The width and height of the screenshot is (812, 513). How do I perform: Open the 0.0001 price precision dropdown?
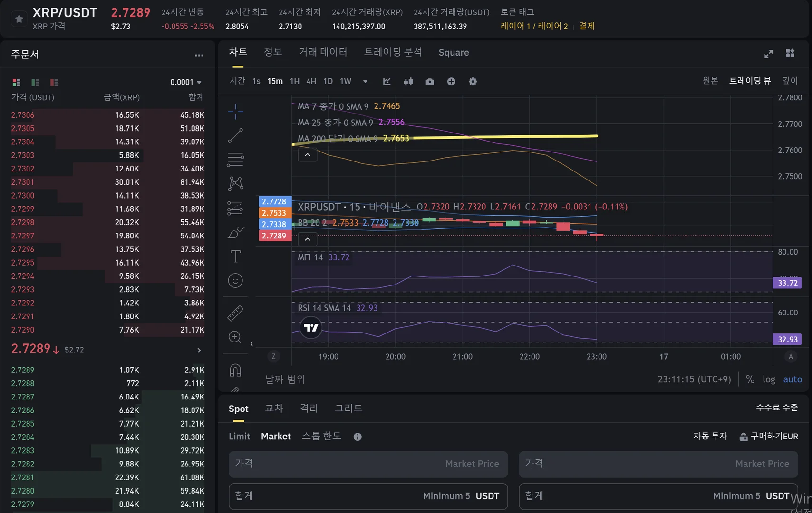point(186,82)
